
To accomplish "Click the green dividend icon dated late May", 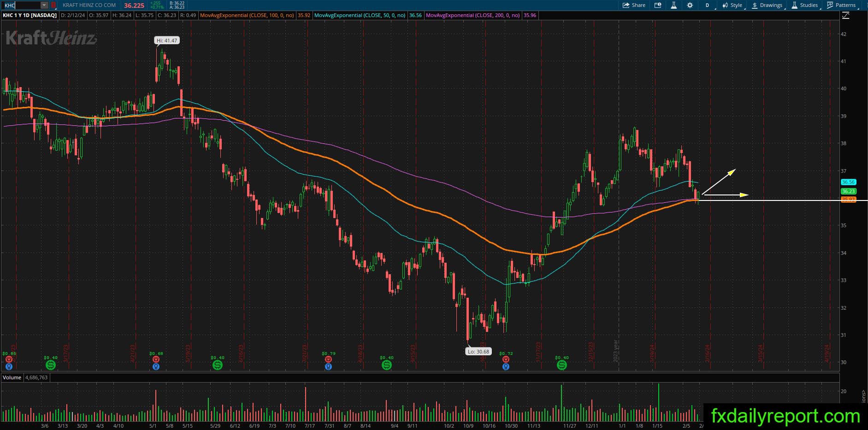I will tap(218, 365).
